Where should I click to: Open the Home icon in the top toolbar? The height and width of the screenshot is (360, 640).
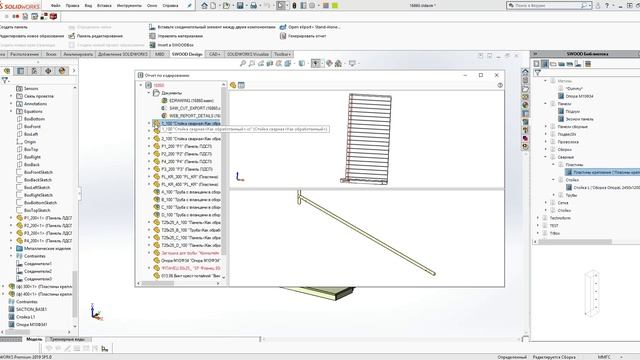[204, 6]
